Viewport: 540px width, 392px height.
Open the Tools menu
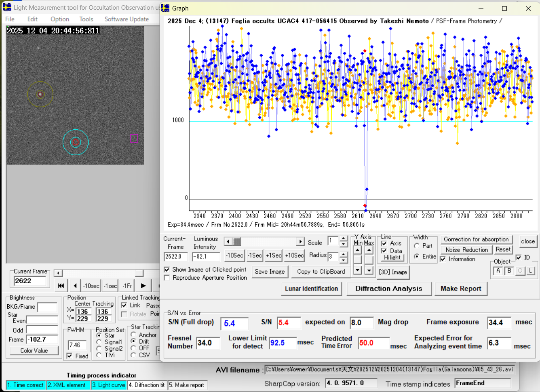click(86, 19)
